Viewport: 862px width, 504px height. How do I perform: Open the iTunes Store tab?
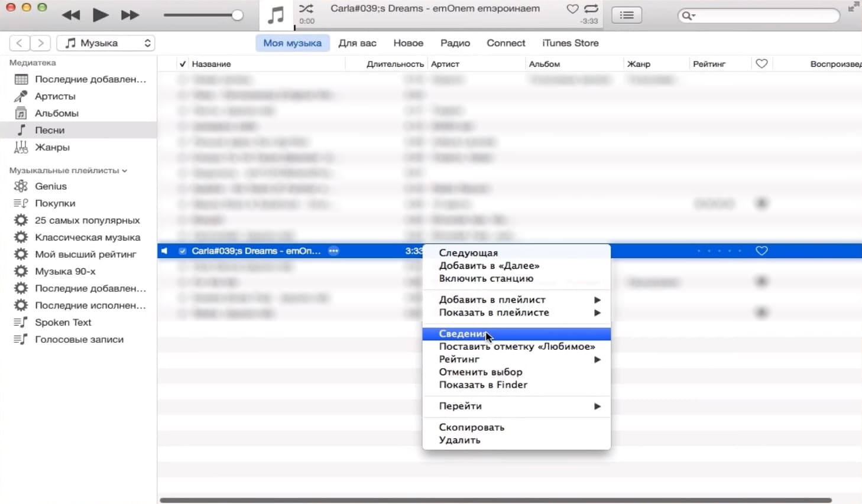[571, 43]
